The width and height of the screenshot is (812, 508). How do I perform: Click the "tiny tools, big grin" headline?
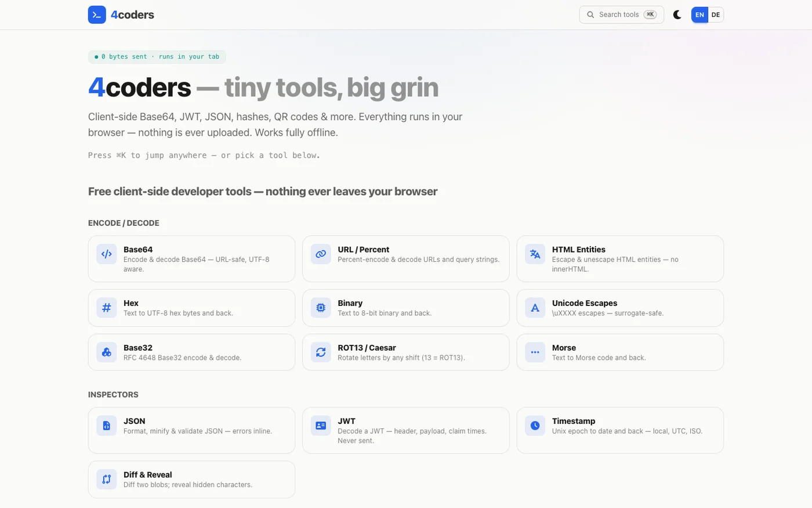pos(331,88)
